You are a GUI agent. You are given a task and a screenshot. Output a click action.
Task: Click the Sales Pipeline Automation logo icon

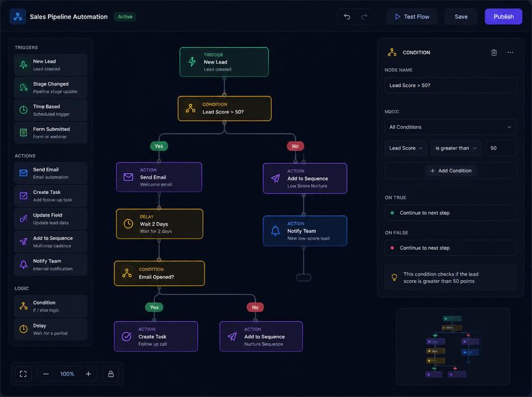pyautogui.click(x=17, y=16)
